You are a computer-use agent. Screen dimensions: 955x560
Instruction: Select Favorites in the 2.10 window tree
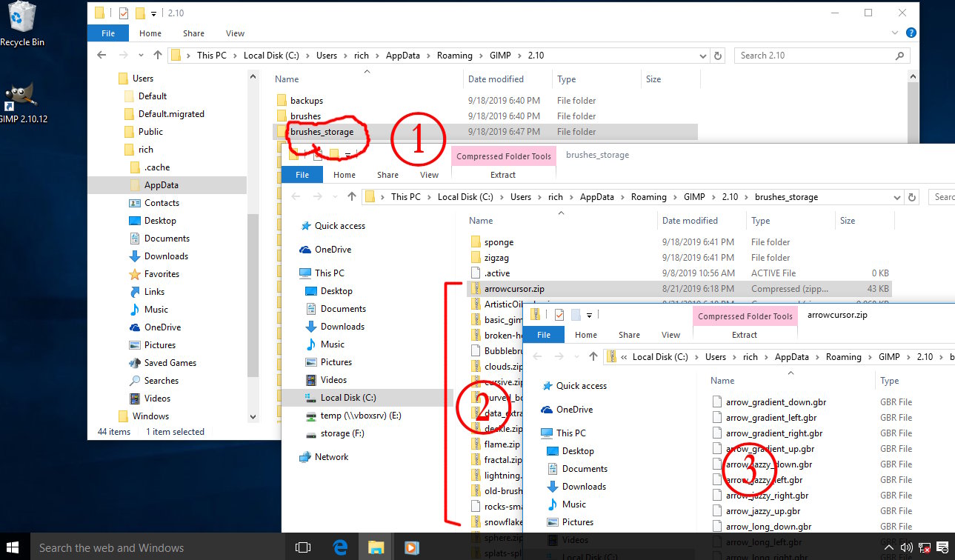click(x=162, y=274)
